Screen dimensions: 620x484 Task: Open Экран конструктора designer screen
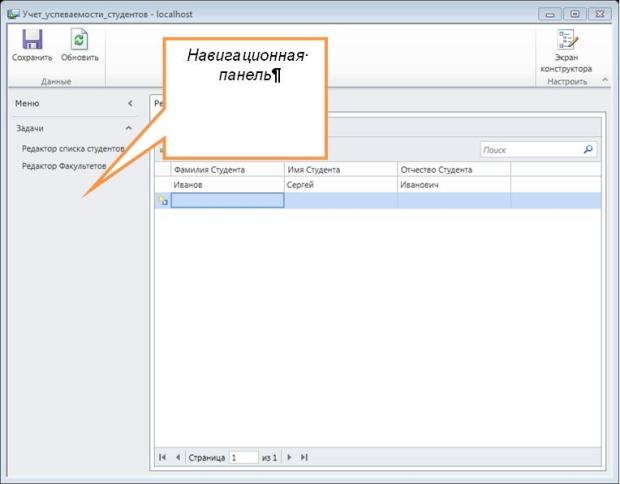566,41
